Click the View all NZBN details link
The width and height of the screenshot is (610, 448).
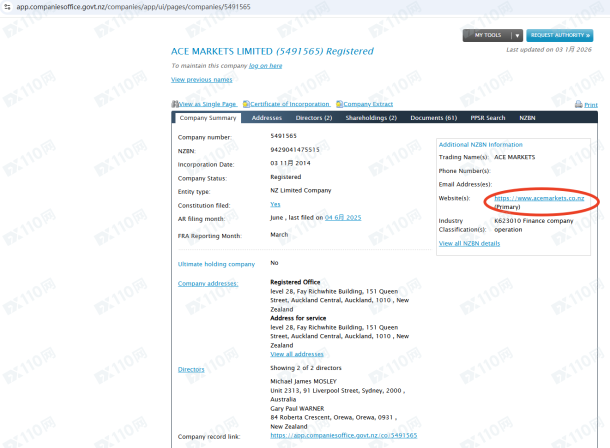click(x=469, y=244)
